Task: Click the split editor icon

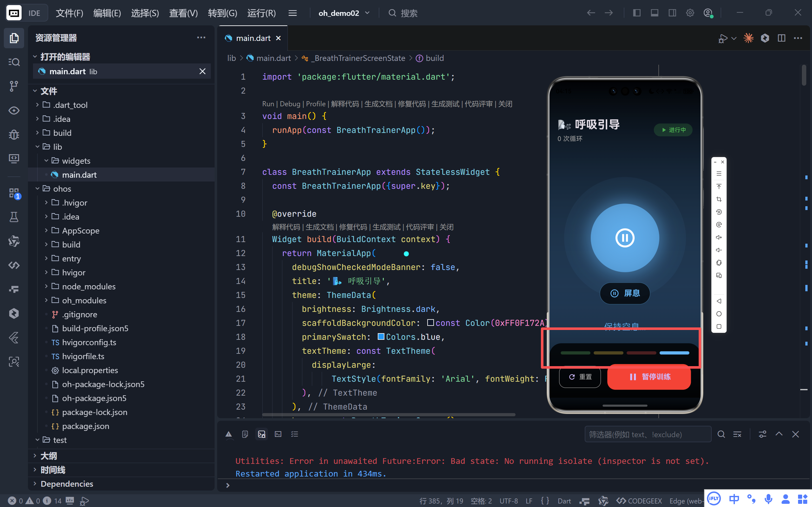Action: tap(782, 38)
